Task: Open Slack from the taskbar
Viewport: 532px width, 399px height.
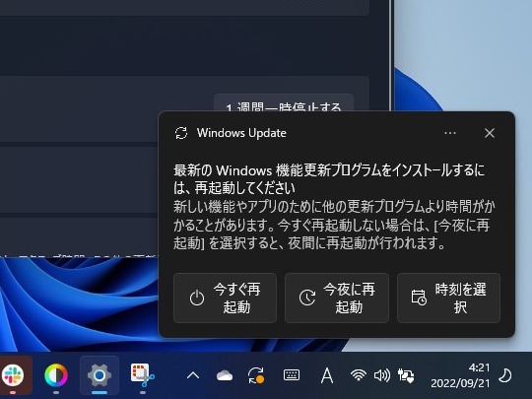Action: 13,375
